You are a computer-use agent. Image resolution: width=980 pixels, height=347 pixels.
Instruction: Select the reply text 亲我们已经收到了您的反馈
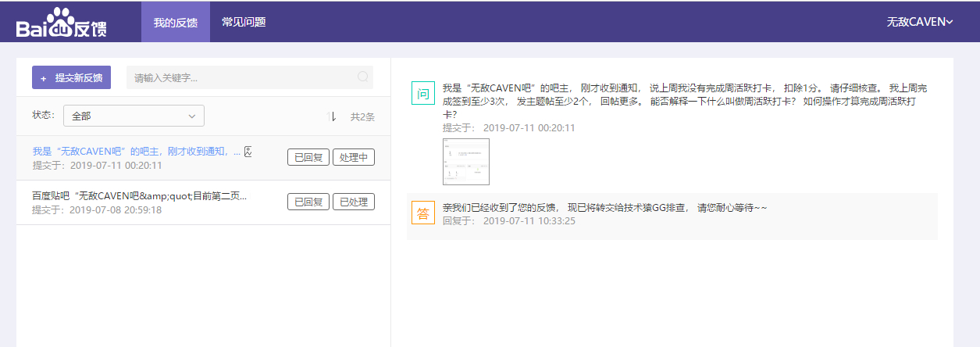coord(605,207)
